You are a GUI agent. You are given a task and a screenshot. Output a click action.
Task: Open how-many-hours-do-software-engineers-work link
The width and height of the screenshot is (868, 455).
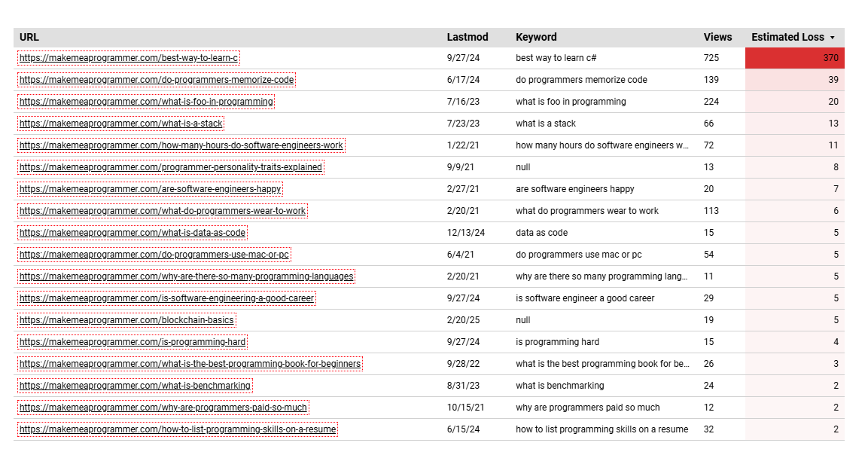pyautogui.click(x=181, y=145)
